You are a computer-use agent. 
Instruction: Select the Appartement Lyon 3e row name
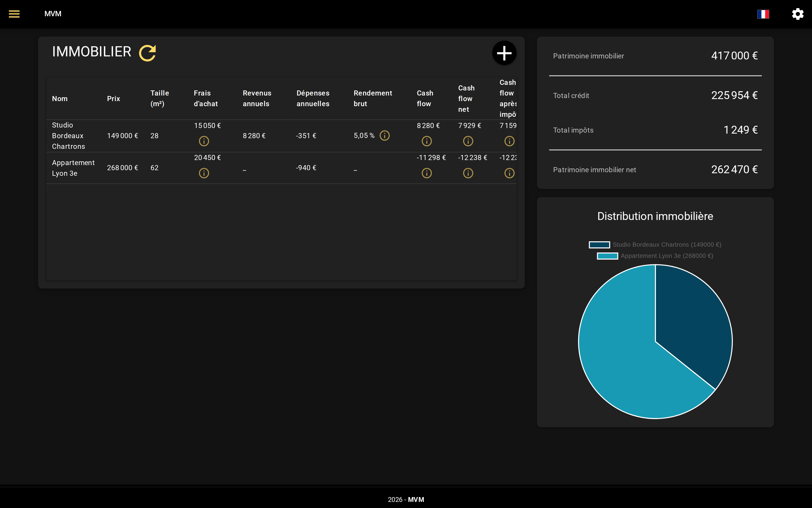pos(73,168)
